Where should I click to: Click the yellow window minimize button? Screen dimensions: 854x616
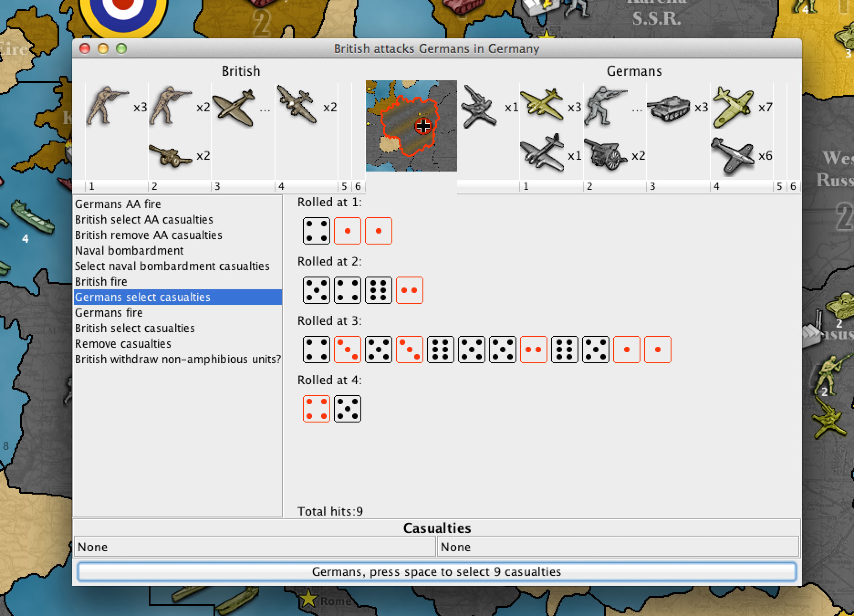(x=103, y=48)
